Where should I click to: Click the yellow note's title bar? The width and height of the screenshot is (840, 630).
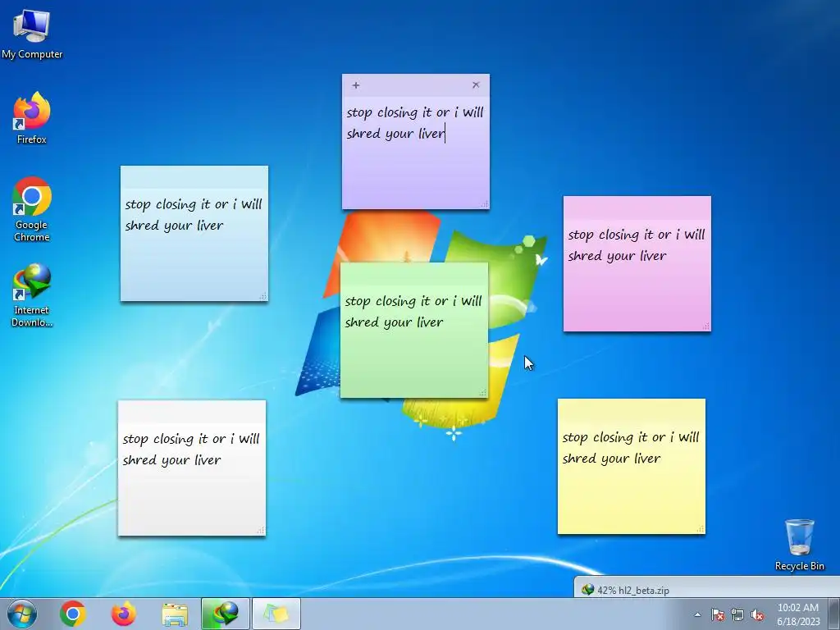(x=631, y=409)
